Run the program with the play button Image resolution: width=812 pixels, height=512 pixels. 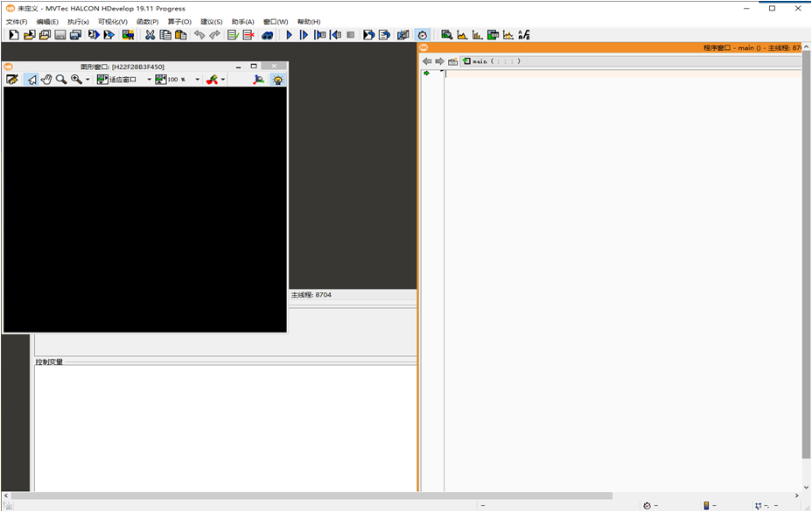[289, 35]
